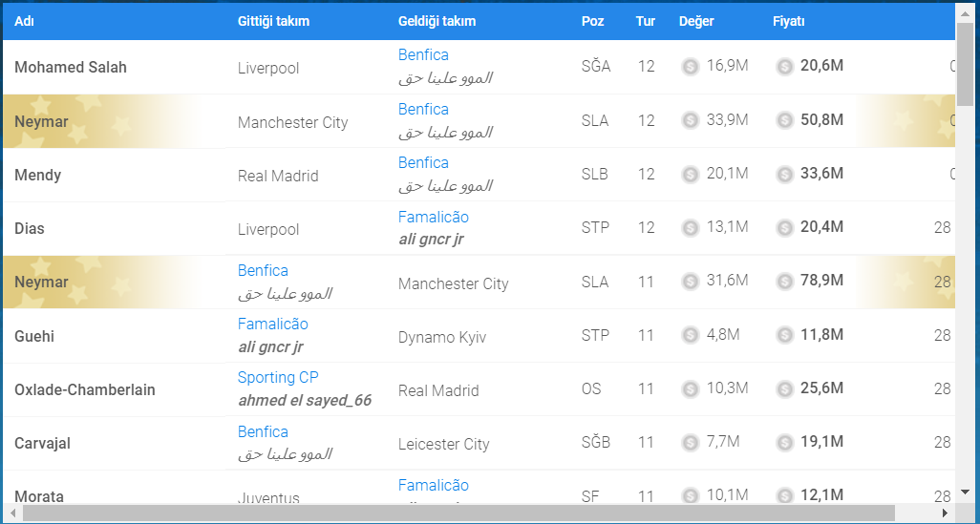Sort by Fiyatı column header
This screenshot has width=980, height=524.
pos(789,21)
